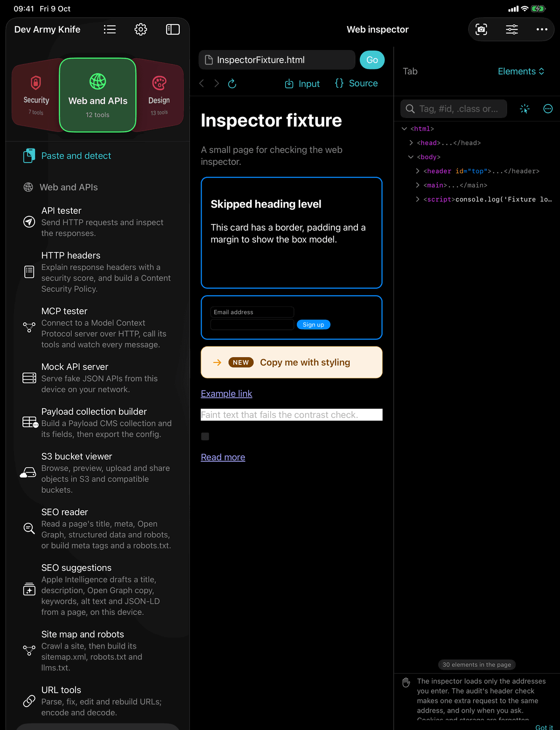Image resolution: width=560 pixels, height=730 pixels.
Task: Click the API tester paper plane icon
Action: pos(29,221)
